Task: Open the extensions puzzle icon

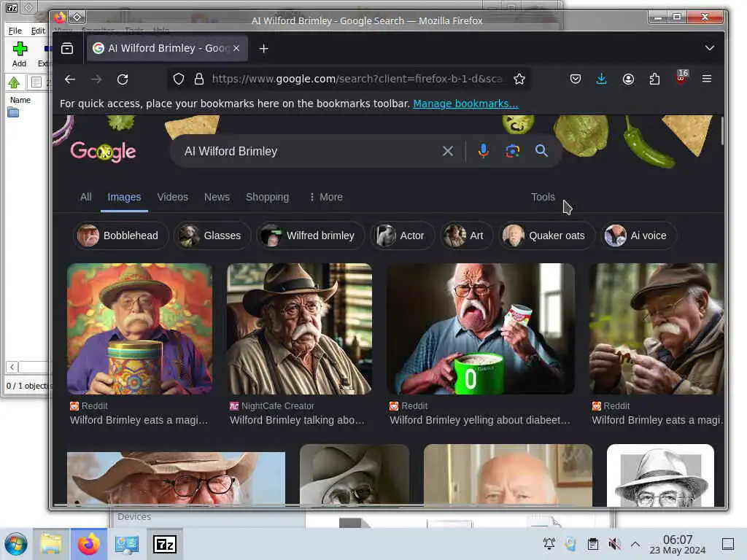Action: [x=654, y=79]
